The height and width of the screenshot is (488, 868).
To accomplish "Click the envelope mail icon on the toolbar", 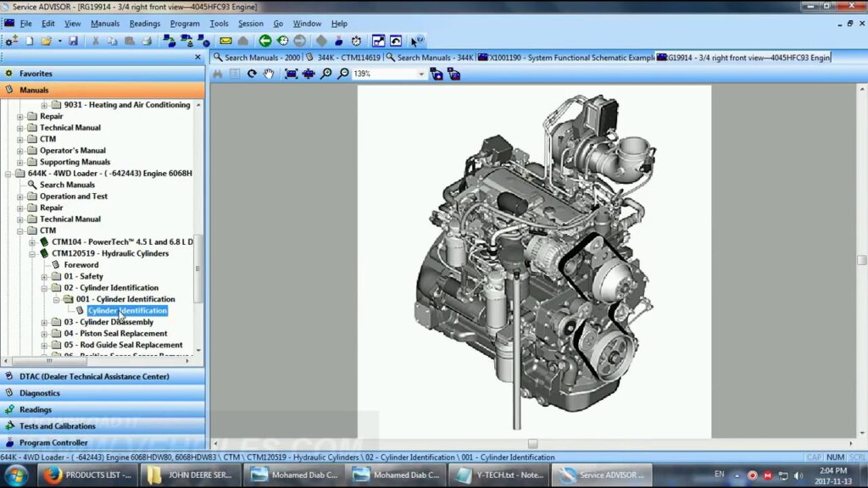I will pos(225,41).
